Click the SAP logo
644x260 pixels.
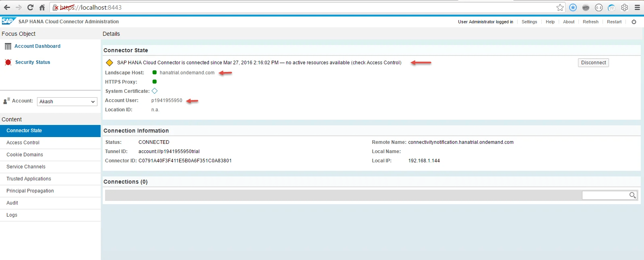tap(8, 21)
